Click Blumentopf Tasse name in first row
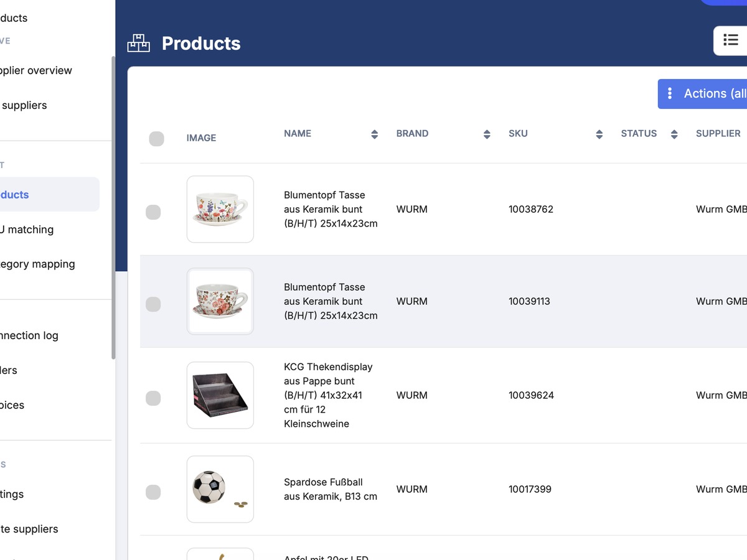Image resolution: width=747 pixels, height=560 pixels. 331,209
